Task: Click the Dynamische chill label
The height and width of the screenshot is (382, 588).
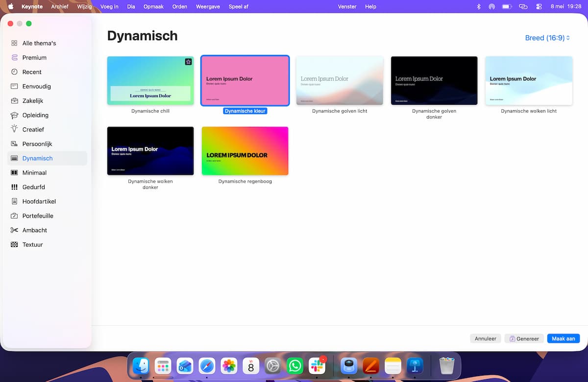Action: 150,111
